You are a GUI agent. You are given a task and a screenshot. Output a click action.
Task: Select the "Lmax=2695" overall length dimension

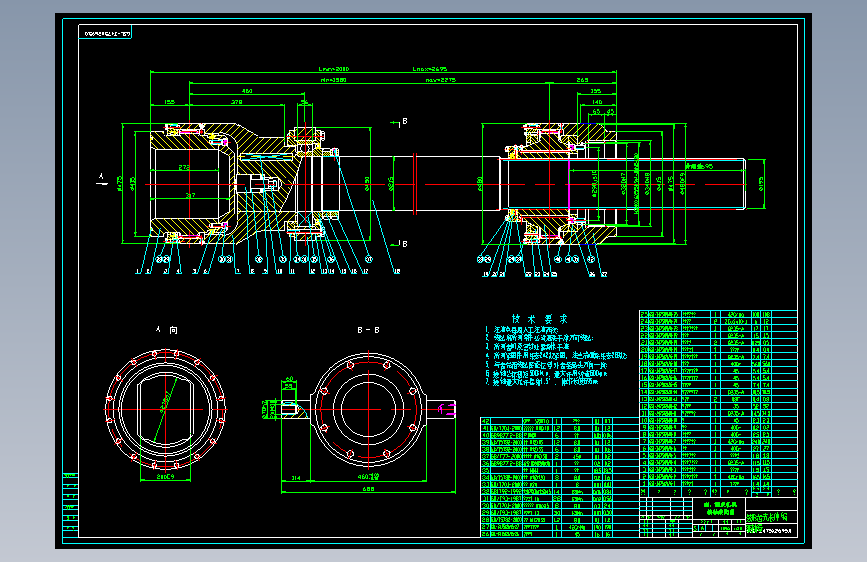pyautogui.click(x=430, y=69)
